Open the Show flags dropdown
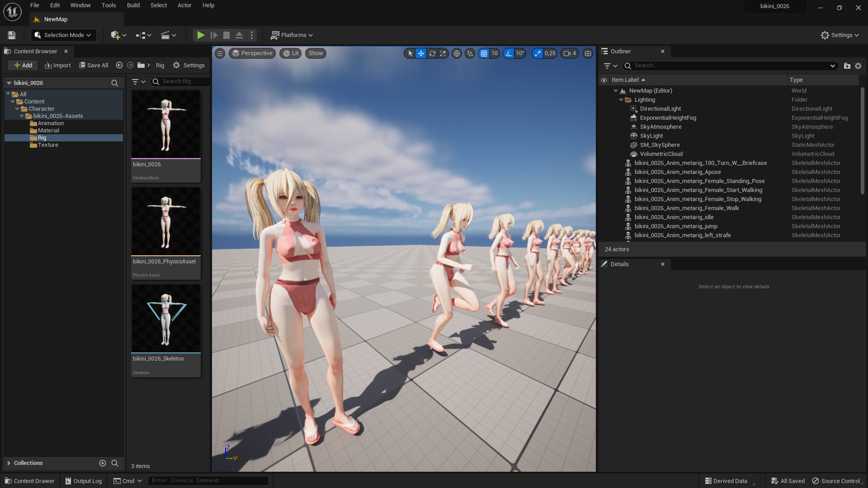The width and height of the screenshot is (868, 488). pos(316,53)
